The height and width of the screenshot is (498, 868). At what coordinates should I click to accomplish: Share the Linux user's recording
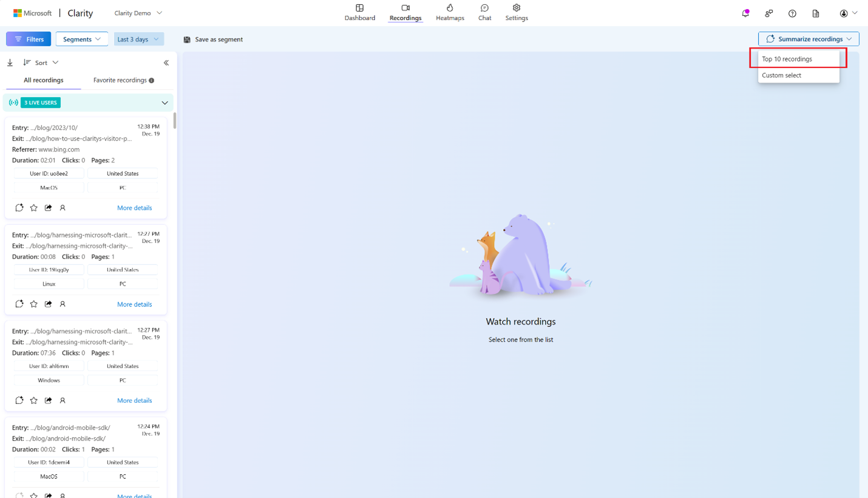point(49,304)
